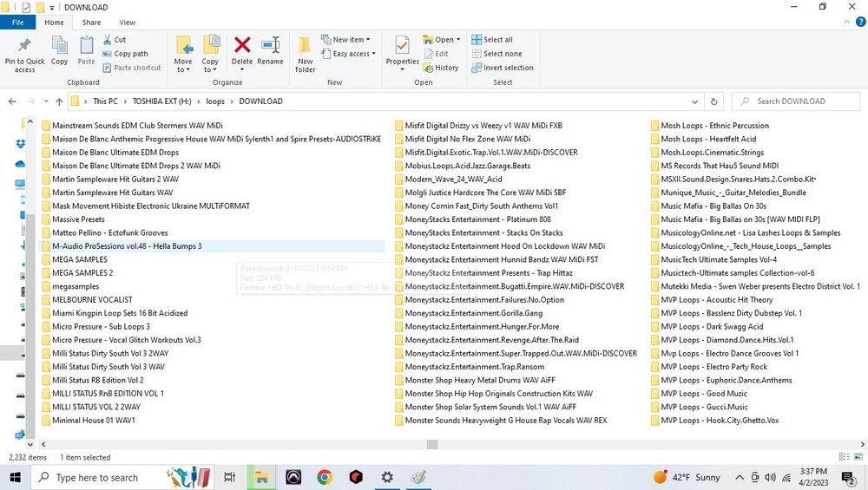
Task: Open Settings gear on taskbar
Action: click(387, 477)
